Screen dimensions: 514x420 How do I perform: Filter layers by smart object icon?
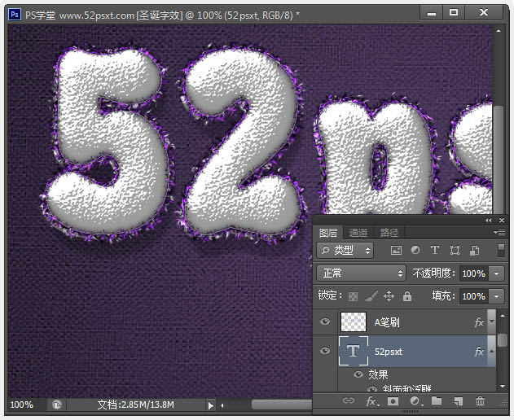point(475,251)
